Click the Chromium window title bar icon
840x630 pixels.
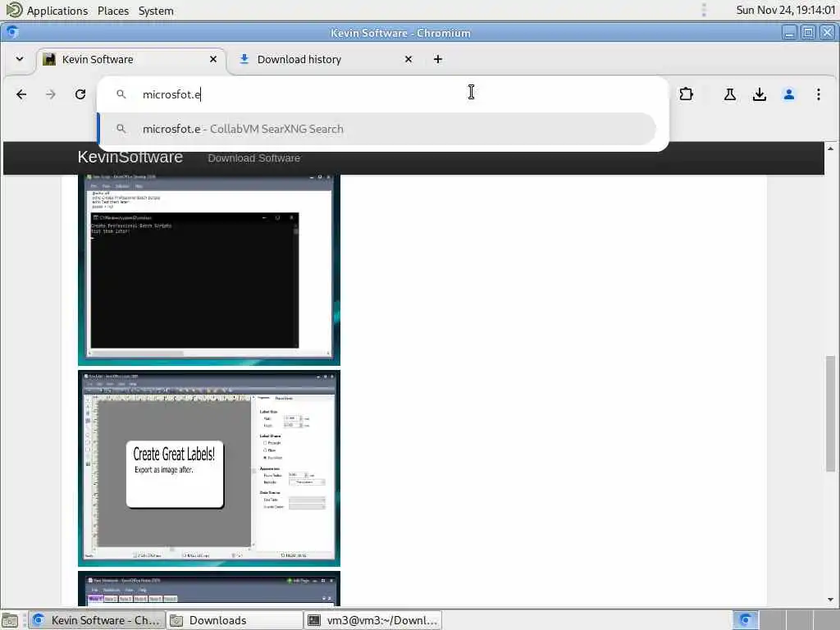click(11, 32)
